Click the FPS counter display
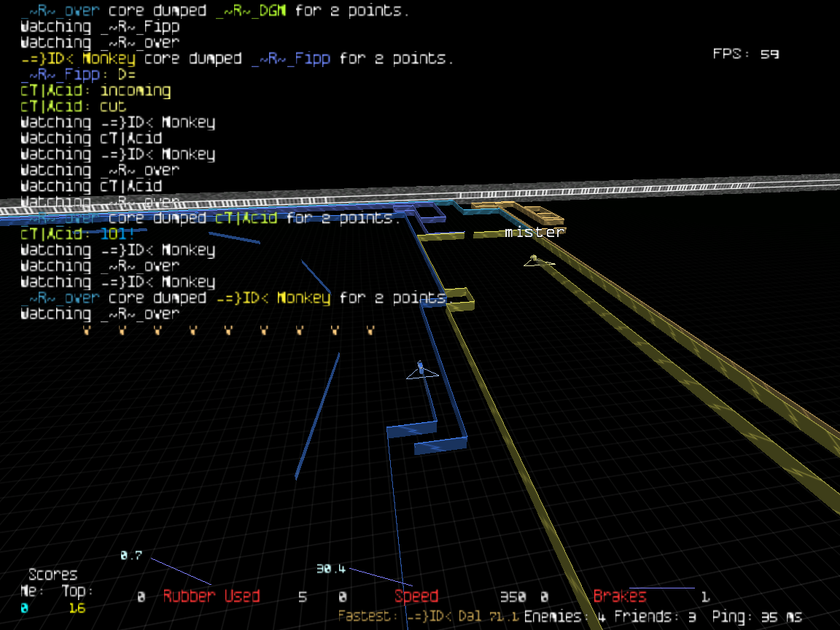840x630 pixels. click(745, 54)
